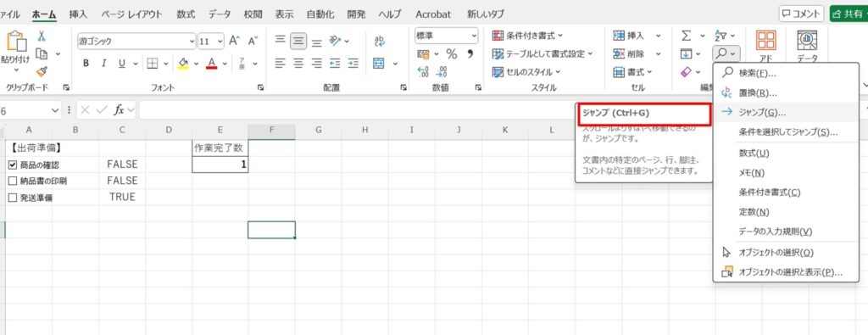Apply percent style

[452, 53]
